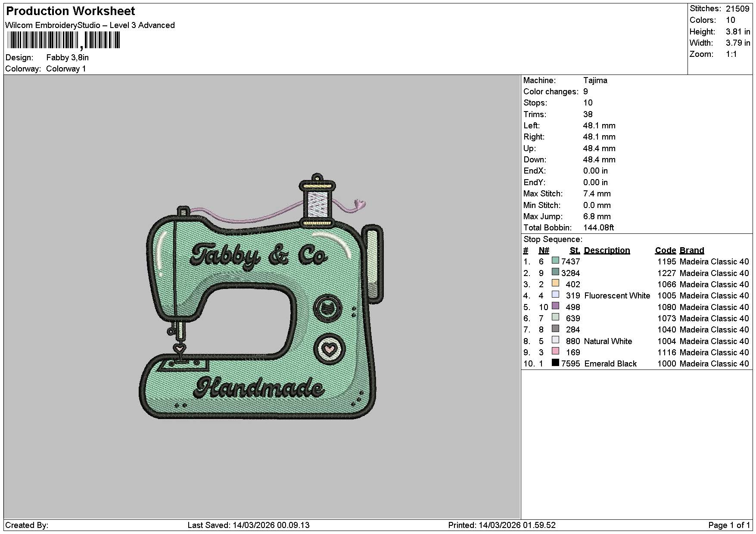Click the design name "Fabby 3,8in"
This screenshot has width=756, height=534.
tap(68, 57)
